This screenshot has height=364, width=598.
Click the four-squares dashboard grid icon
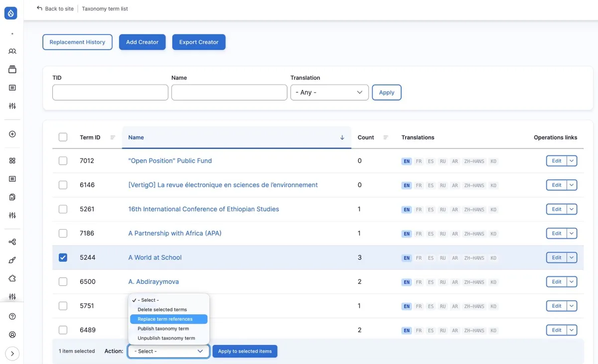click(12, 160)
